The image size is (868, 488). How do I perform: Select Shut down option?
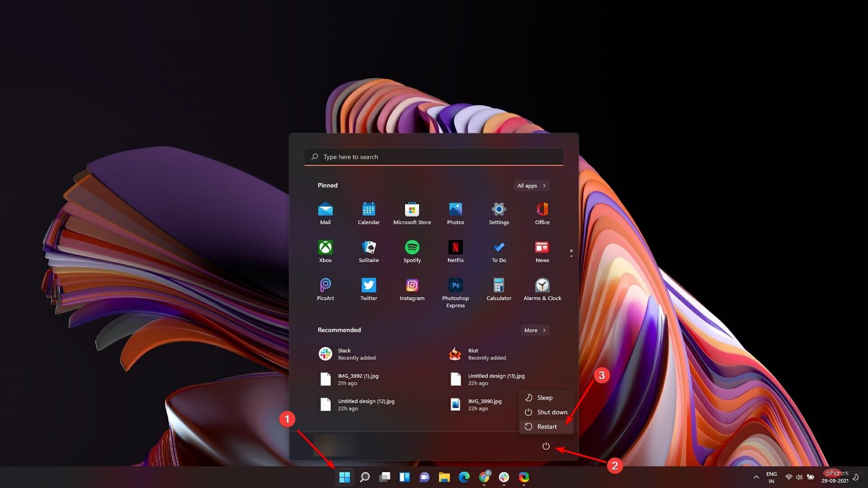click(548, 412)
